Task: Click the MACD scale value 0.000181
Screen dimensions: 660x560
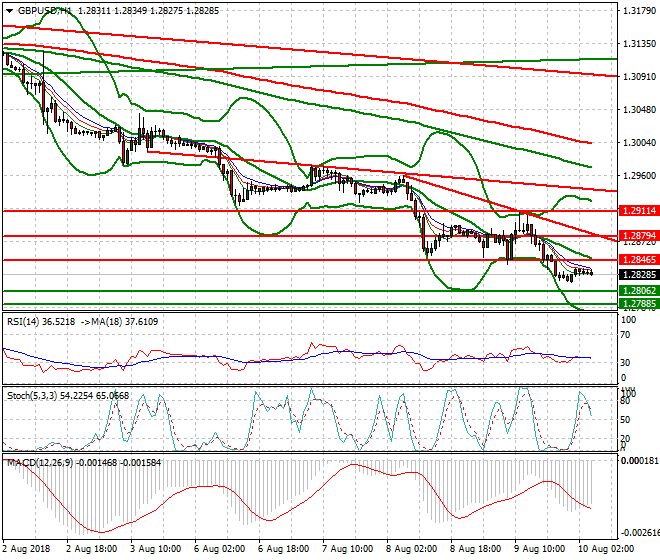Action: point(637,463)
